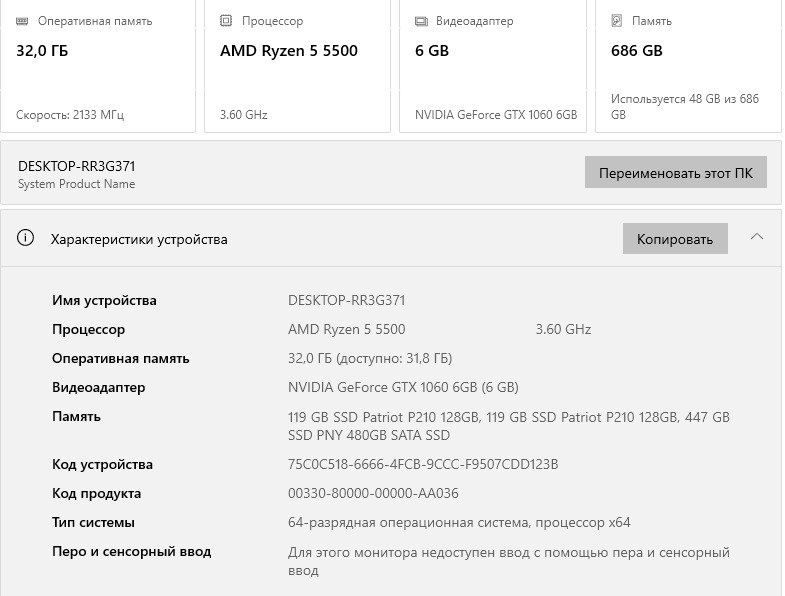Viewport: 785px width, 596px height.
Task: Click the RAM icon in memory card
Action: 23,21
